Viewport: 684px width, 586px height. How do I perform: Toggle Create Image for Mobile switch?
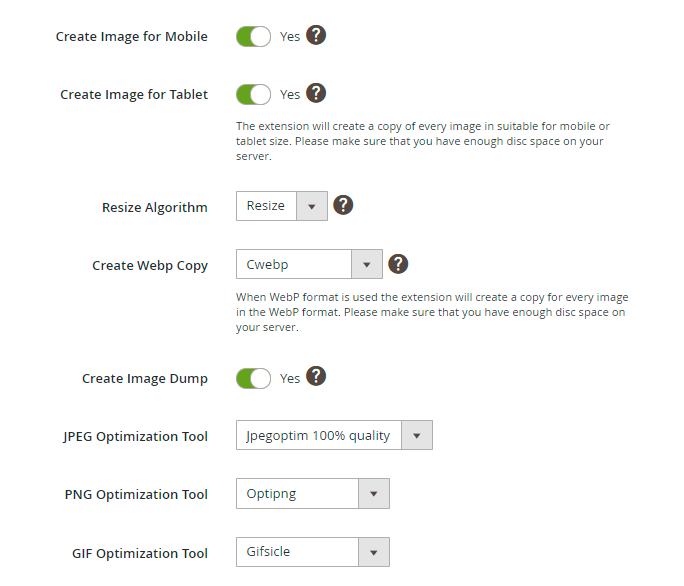[x=253, y=37]
